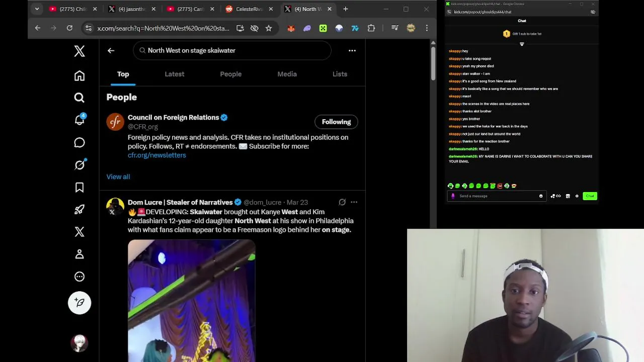Toggle Following for Council on Foreign Relations
Image resolution: width=644 pixels, height=362 pixels.
[336, 122]
